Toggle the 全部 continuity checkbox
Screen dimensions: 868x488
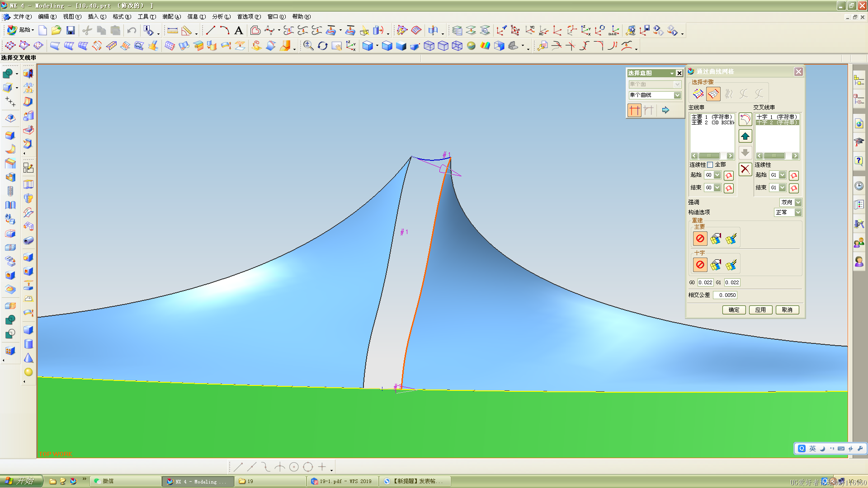tap(710, 165)
